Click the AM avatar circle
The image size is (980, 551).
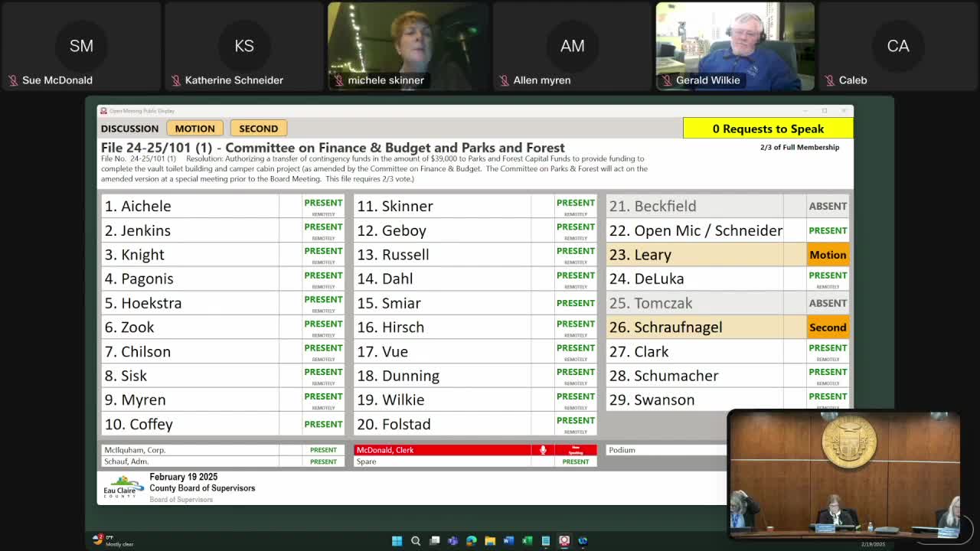click(572, 46)
